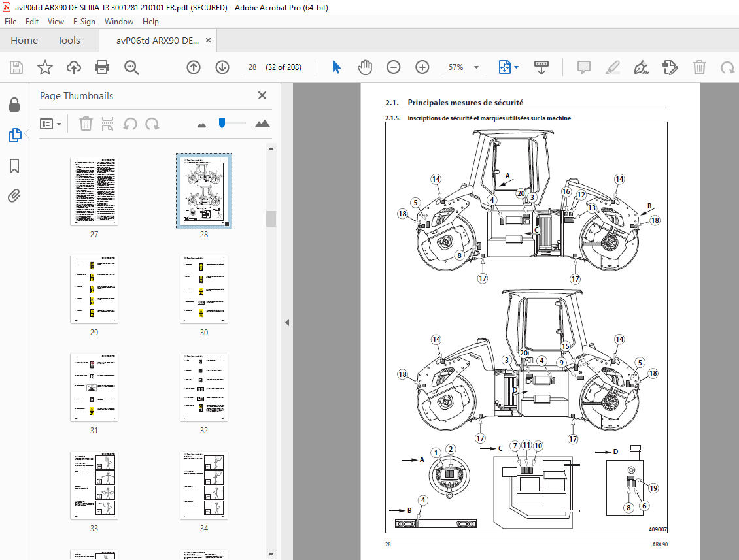739x560 pixels.
Task: Open the Help menu
Action: pyautogui.click(x=151, y=21)
